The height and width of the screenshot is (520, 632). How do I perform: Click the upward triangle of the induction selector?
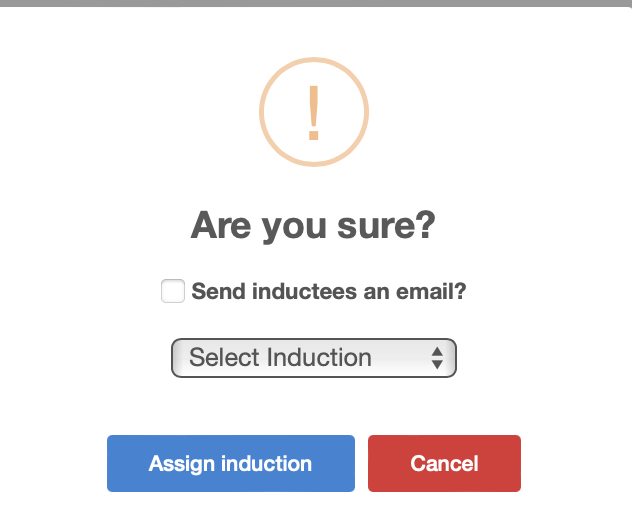(437, 352)
